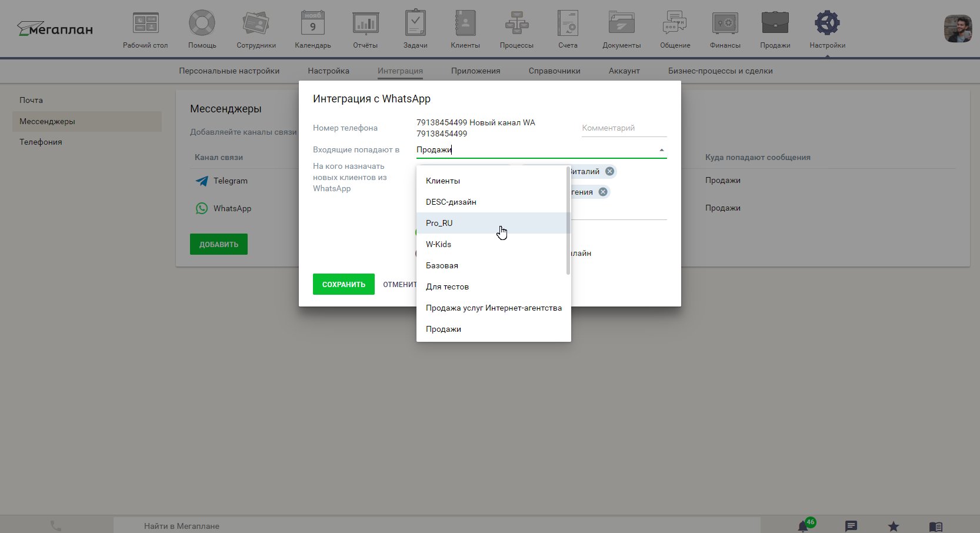This screenshot has width=980, height=533.
Task: Choose W-Kids from the dropdown list
Action: click(493, 244)
